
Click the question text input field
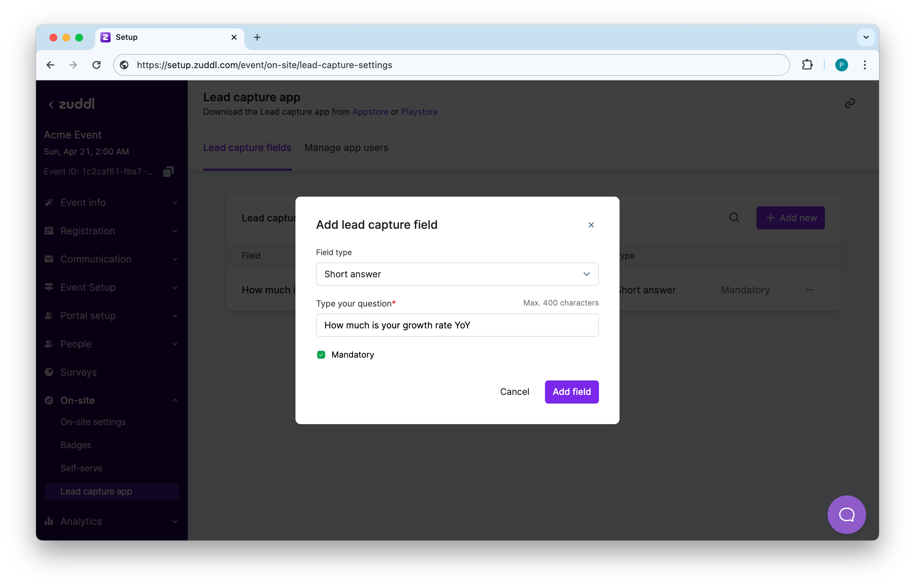pyautogui.click(x=457, y=325)
